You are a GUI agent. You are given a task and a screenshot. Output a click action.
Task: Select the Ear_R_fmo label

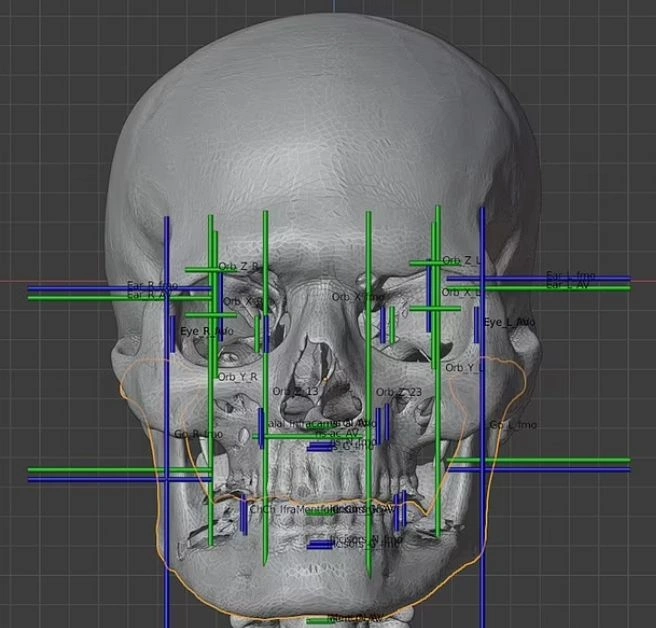coord(152,286)
